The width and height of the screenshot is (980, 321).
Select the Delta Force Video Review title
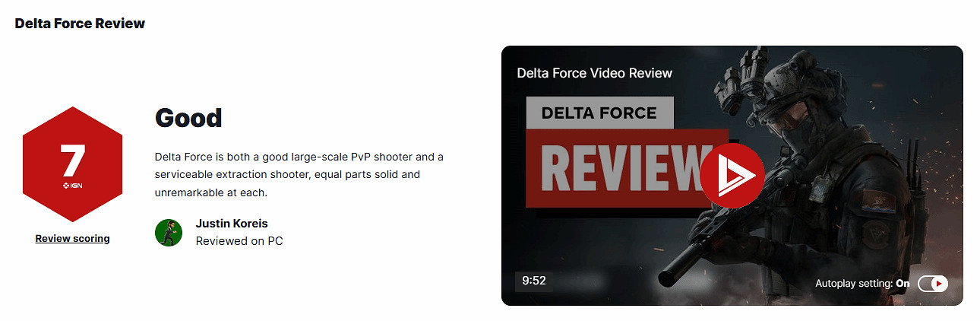[x=594, y=73]
